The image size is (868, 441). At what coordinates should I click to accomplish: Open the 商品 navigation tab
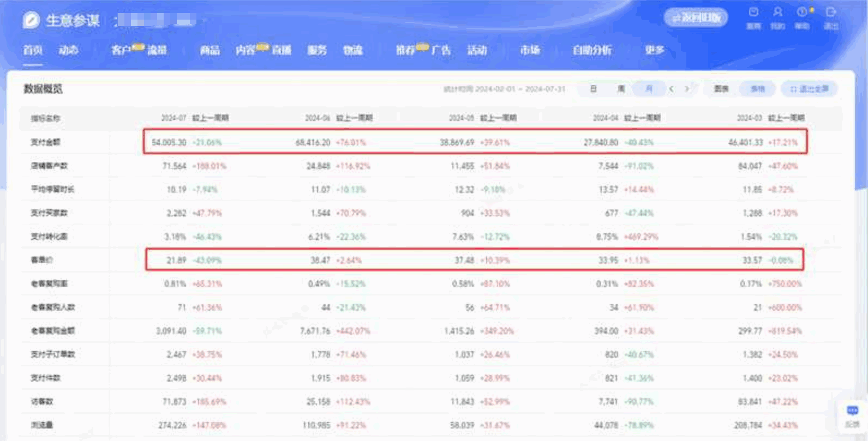click(x=209, y=51)
